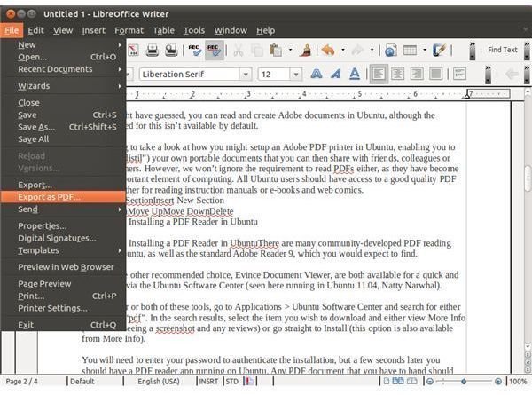The height and width of the screenshot is (395, 532).
Task: Click the Undo arrow icon
Action: click(x=328, y=51)
